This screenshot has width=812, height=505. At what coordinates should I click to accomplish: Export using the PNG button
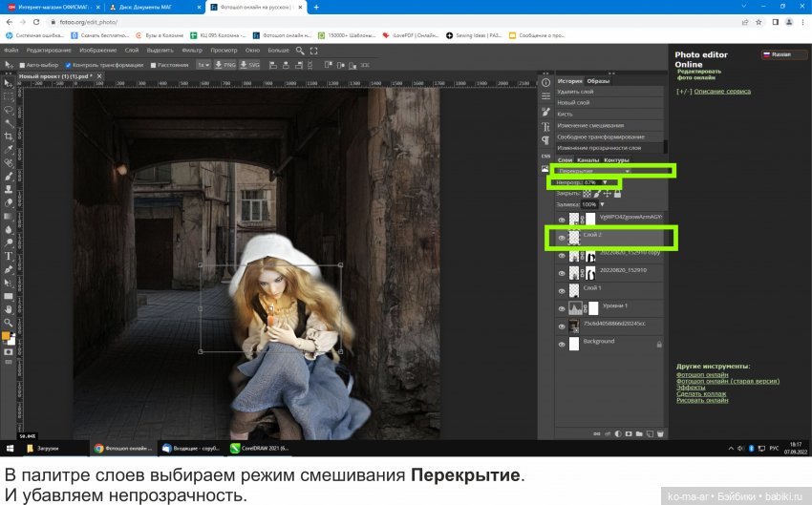point(225,65)
